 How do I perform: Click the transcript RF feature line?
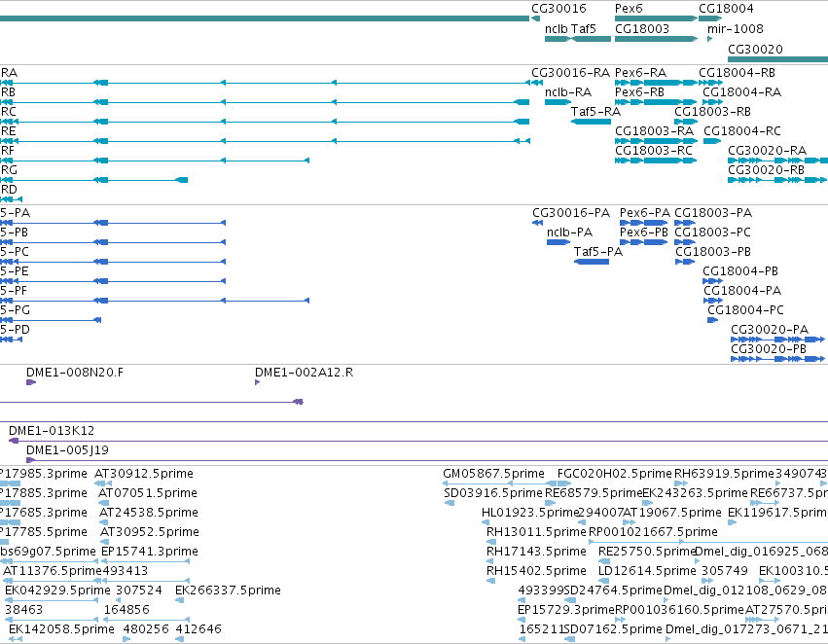pyautogui.click(x=155, y=161)
